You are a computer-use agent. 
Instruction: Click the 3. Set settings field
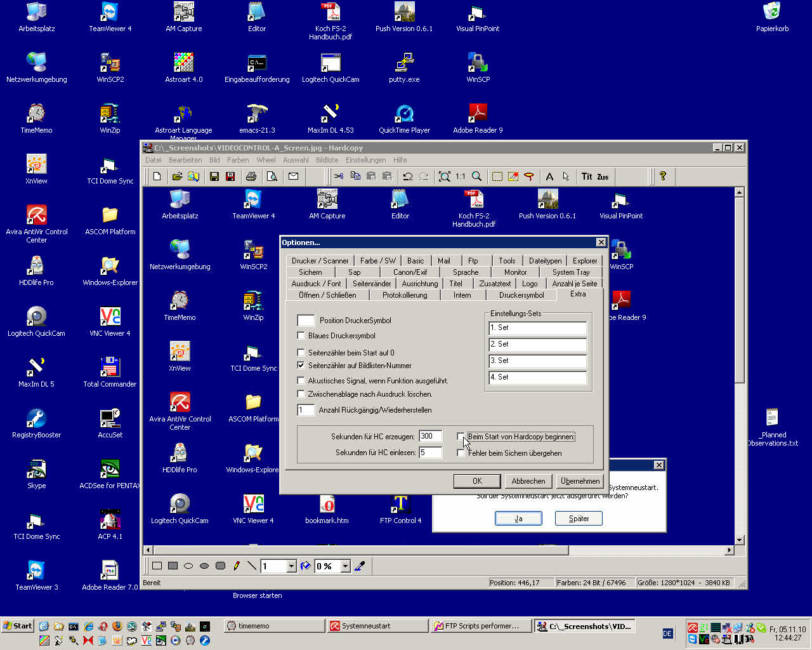pyautogui.click(x=538, y=361)
